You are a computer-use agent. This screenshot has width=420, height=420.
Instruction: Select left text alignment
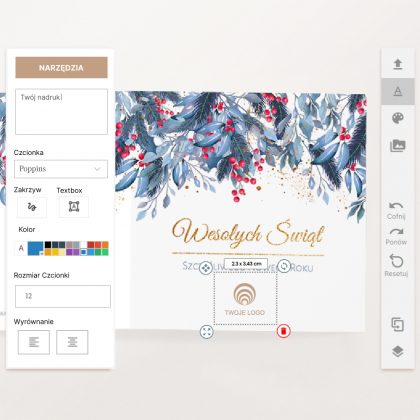[34, 342]
